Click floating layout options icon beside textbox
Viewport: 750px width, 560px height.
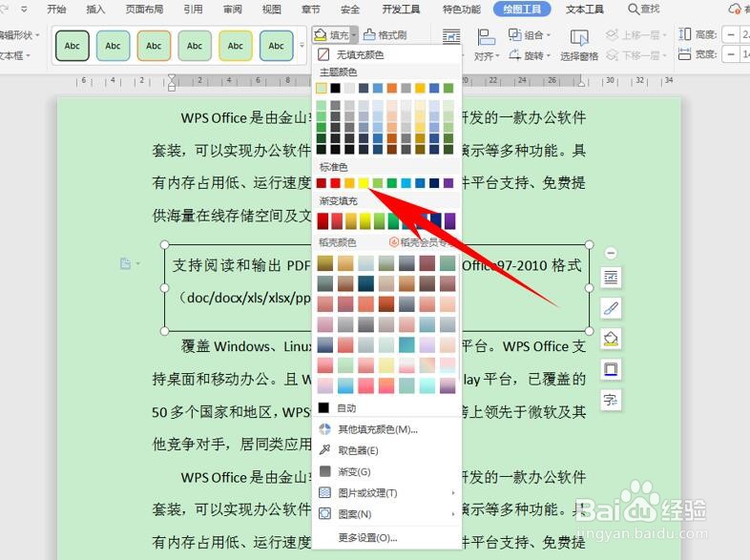coord(611,277)
